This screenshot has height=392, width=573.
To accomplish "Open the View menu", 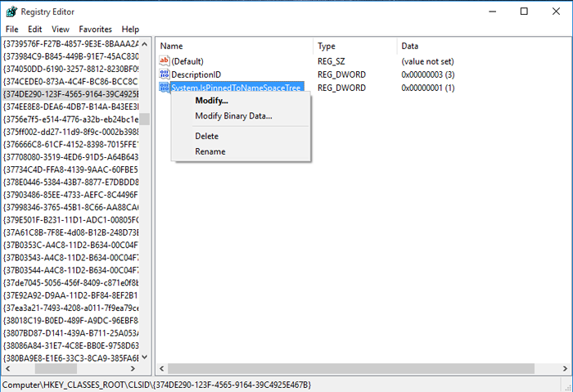I will (x=61, y=29).
